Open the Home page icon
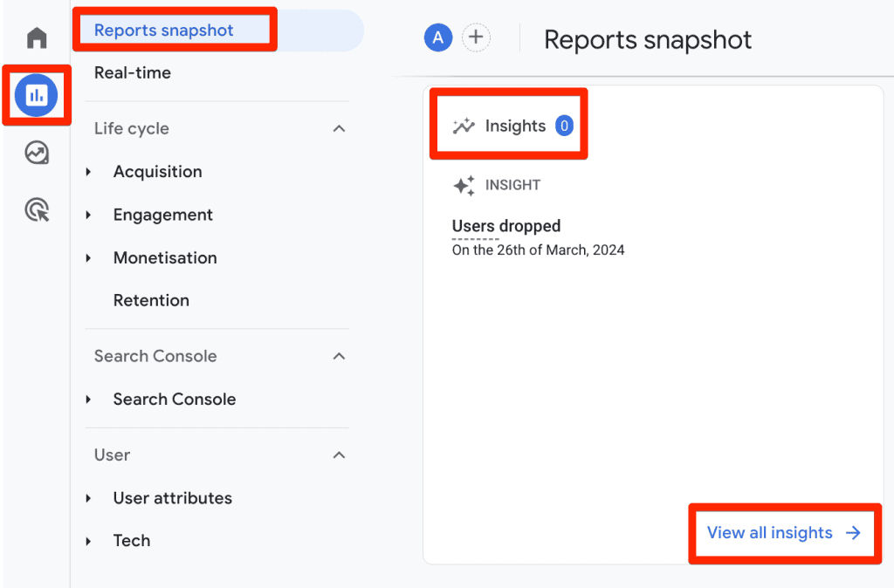 coord(35,37)
